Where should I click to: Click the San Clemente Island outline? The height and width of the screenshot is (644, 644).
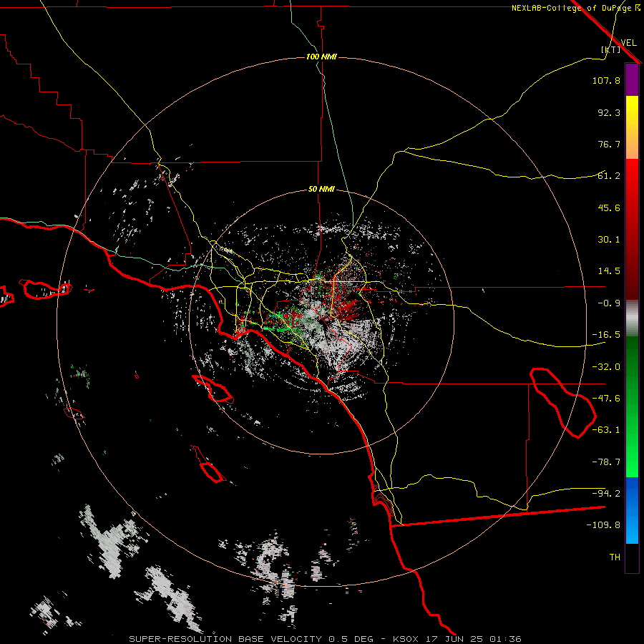[x=208, y=464]
